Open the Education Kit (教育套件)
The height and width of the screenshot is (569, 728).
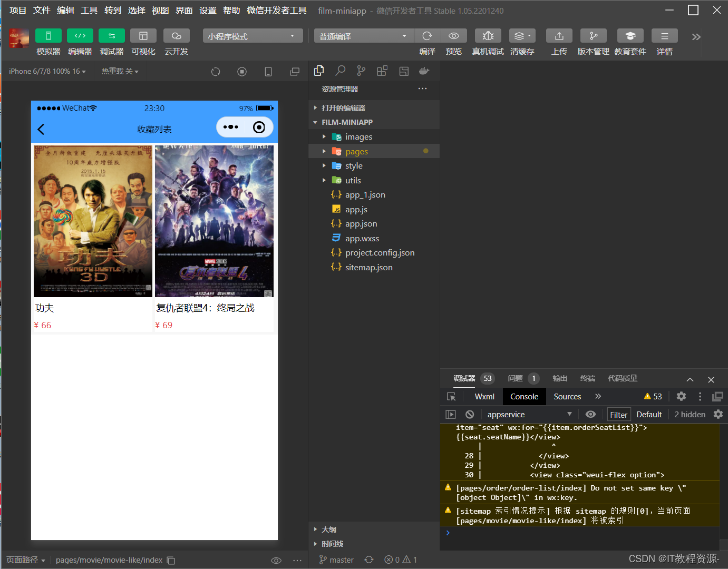point(630,36)
